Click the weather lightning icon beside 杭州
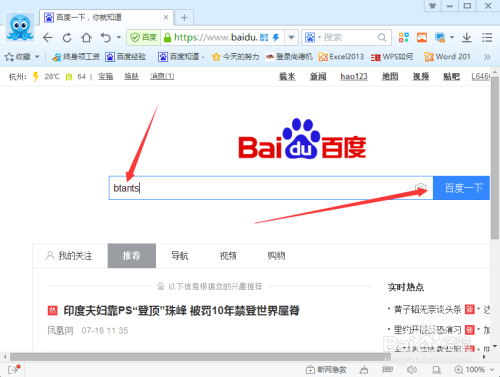 pos(36,76)
